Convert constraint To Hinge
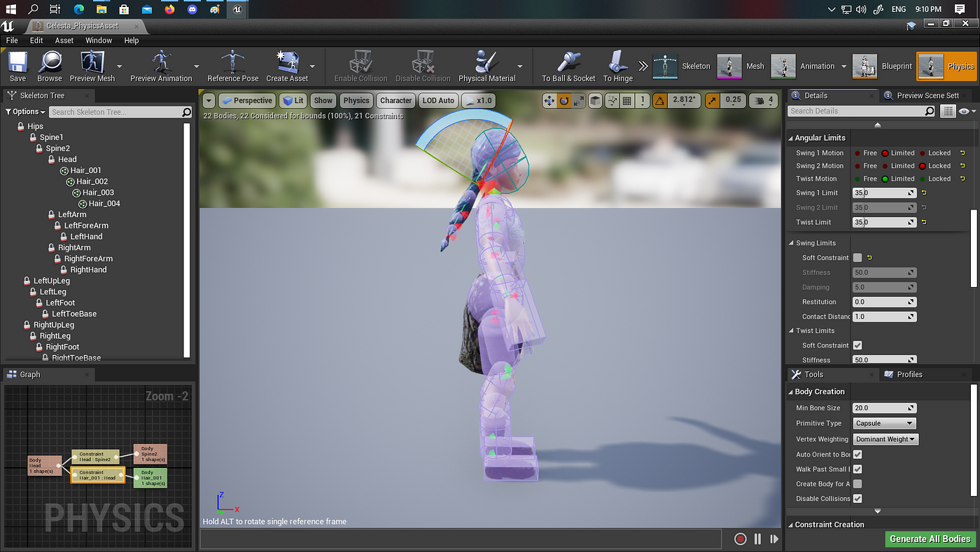 pos(618,67)
